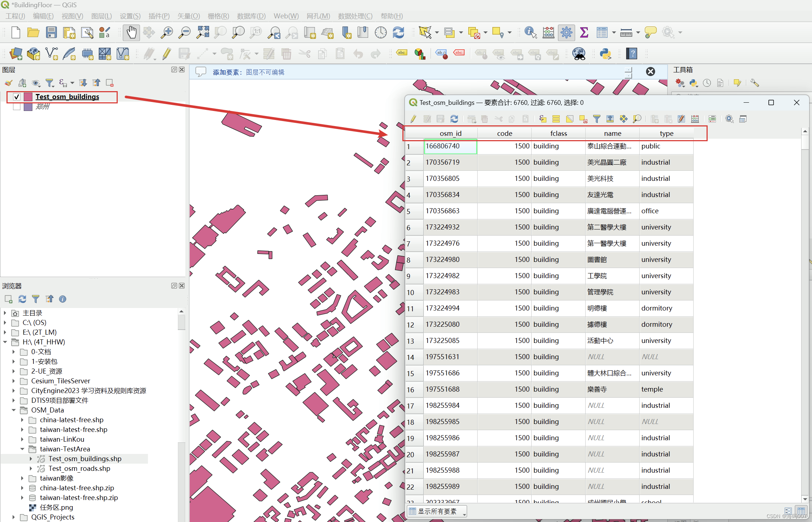
Task: Click Test_osm_buildings pink color swatch
Action: 28,97
